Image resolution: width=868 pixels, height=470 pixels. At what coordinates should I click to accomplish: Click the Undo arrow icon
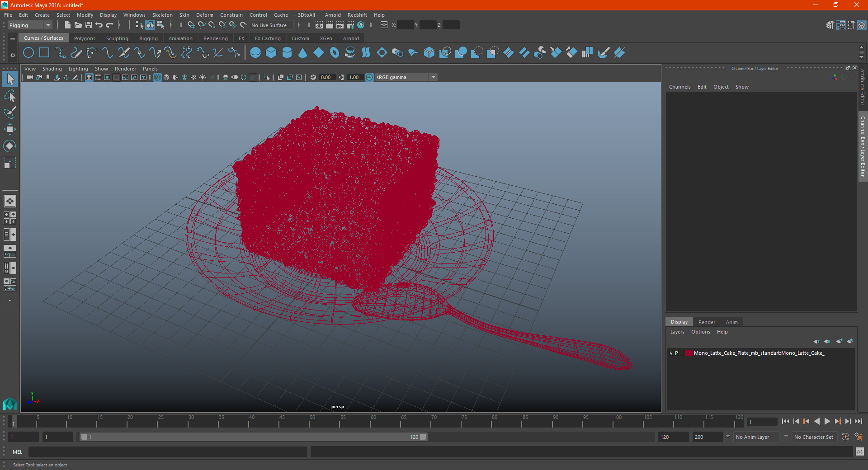(x=99, y=25)
